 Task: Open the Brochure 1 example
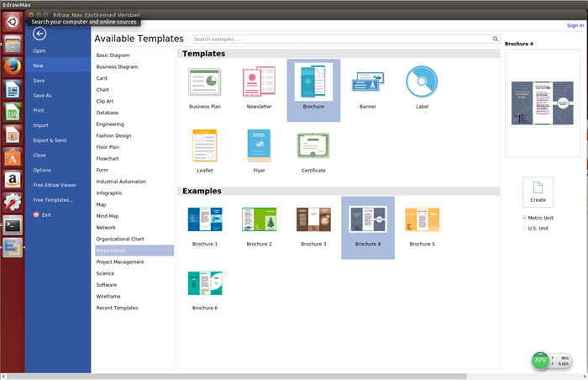[205, 219]
